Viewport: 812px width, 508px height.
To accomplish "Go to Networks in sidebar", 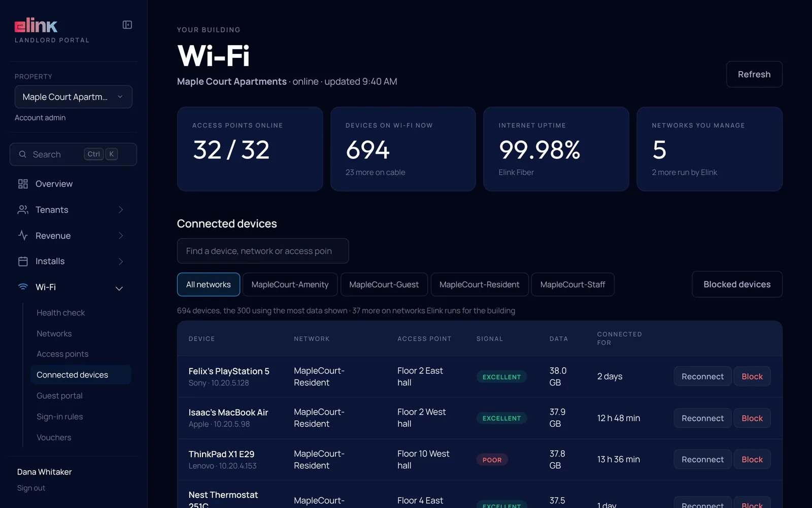I will (54, 334).
